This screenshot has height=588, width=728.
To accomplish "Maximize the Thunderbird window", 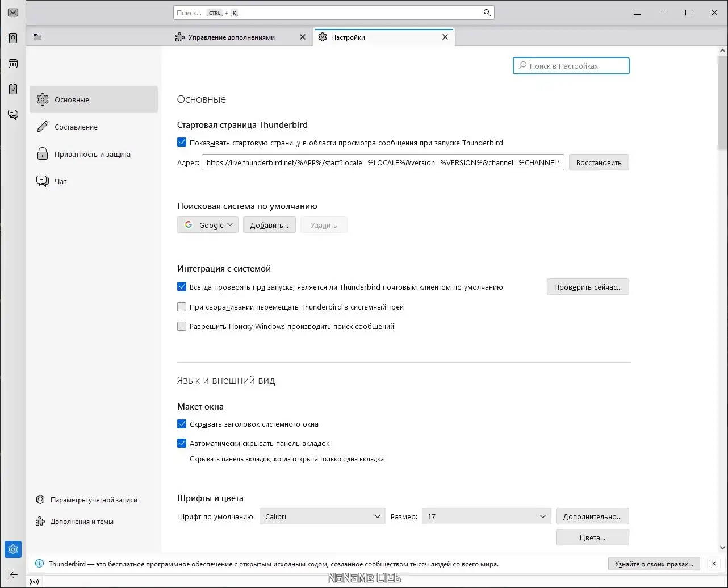I will coord(688,12).
